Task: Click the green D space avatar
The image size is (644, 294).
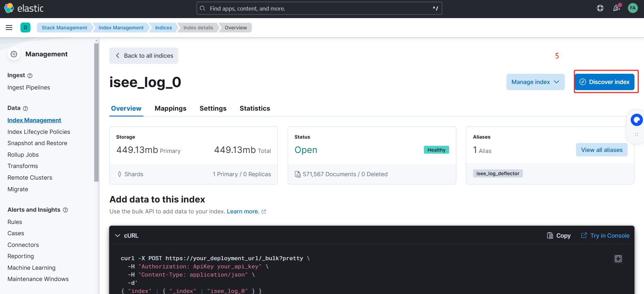Action: click(25, 28)
